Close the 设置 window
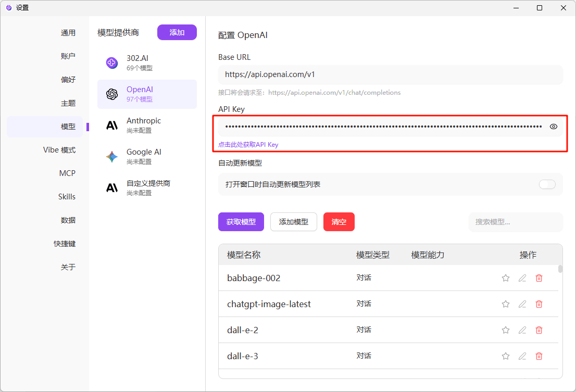 (x=563, y=8)
